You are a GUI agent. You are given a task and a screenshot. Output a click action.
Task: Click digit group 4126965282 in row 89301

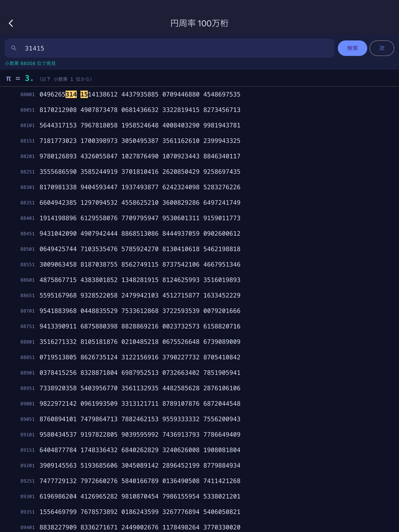tap(99, 496)
